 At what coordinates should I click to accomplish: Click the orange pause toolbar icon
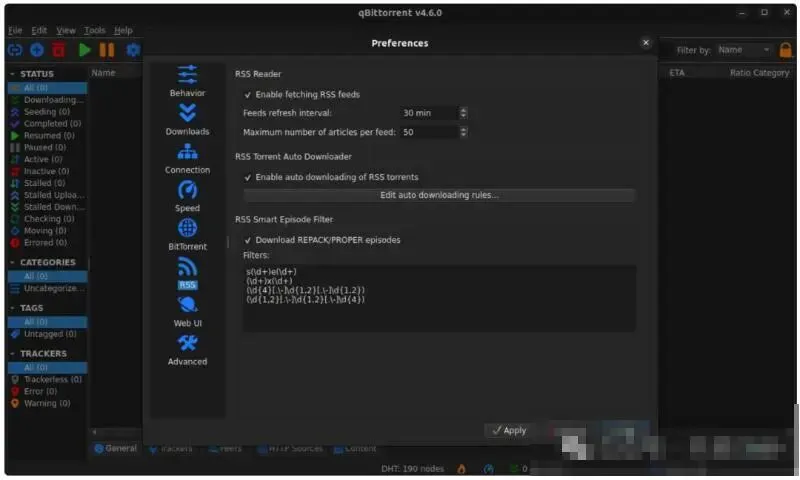(x=107, y=50)
